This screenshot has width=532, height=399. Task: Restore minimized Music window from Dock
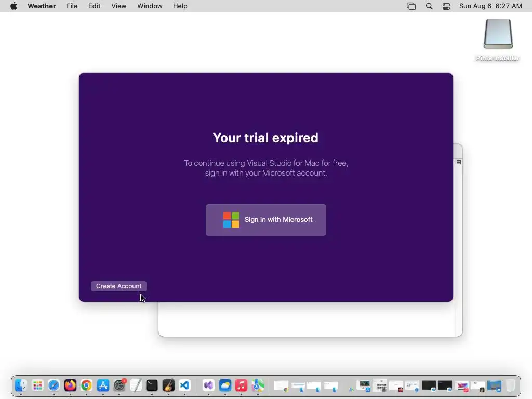tap(462, 386)
